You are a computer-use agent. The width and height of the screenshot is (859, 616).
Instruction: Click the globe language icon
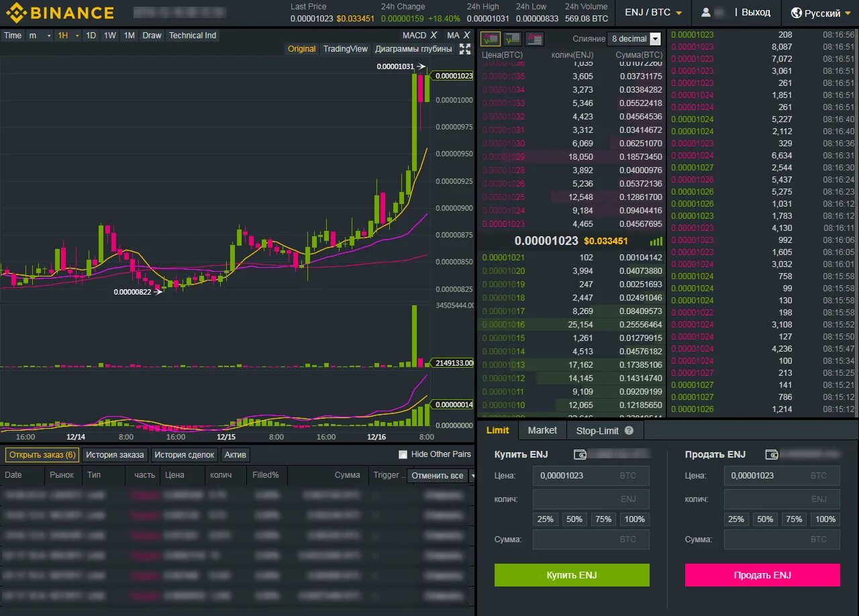coord(797,13)
